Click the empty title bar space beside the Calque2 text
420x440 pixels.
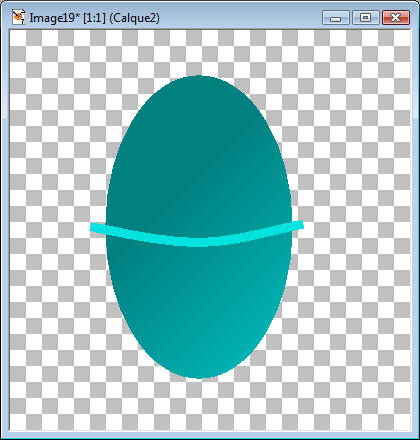tap(240, 17)
